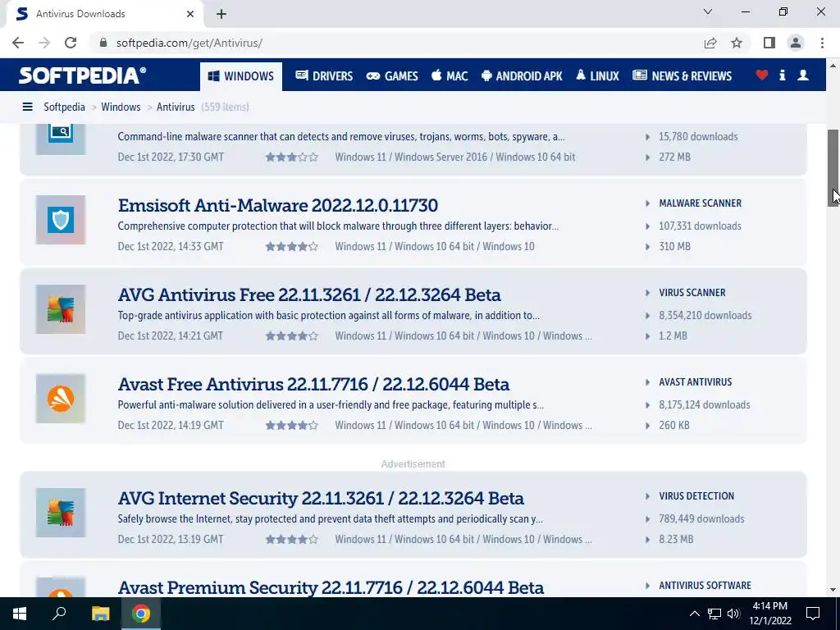Click the VIRUS DETECTION tag
The width and height of the screenshot is (840, 630).
[x=696, y=496]
